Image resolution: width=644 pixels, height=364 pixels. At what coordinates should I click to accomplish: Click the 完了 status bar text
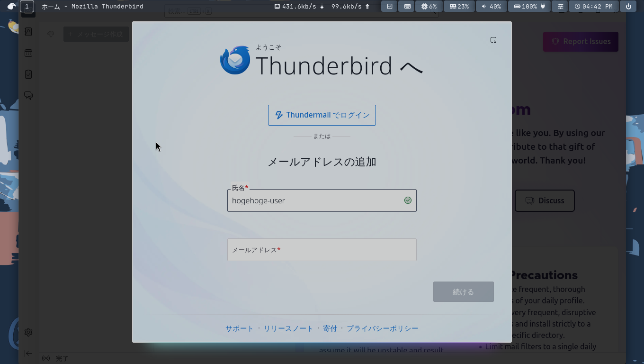coord(62,359)
